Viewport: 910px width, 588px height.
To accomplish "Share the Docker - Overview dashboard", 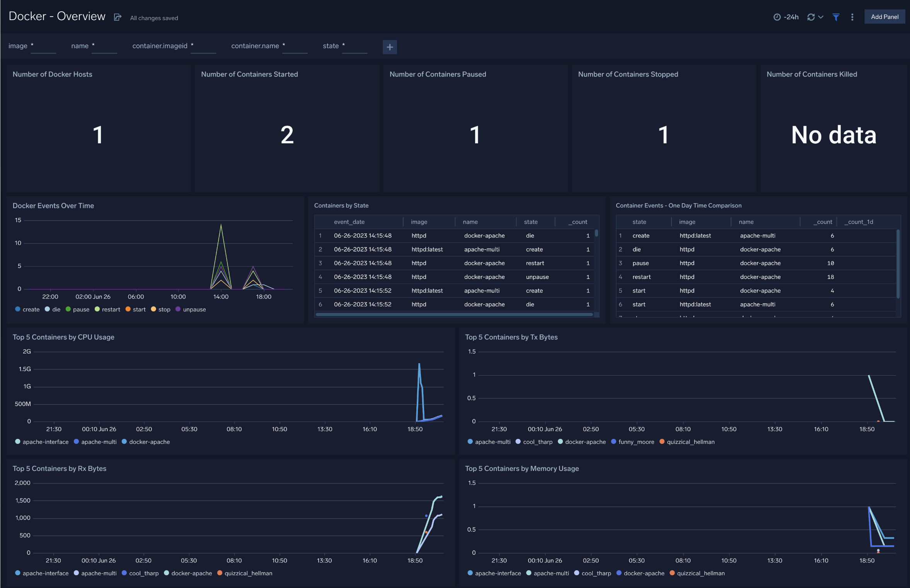I will click(x=118, y=17).
